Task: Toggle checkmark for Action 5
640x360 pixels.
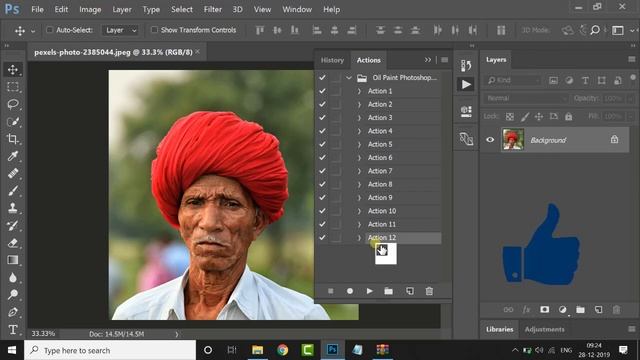Action: [x=322, y=144]
